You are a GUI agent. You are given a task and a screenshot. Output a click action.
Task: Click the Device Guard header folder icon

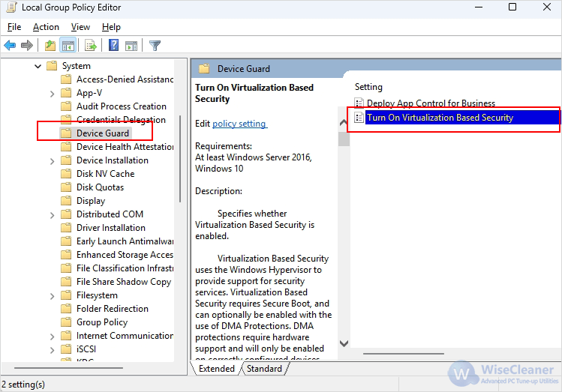point(204,69)
